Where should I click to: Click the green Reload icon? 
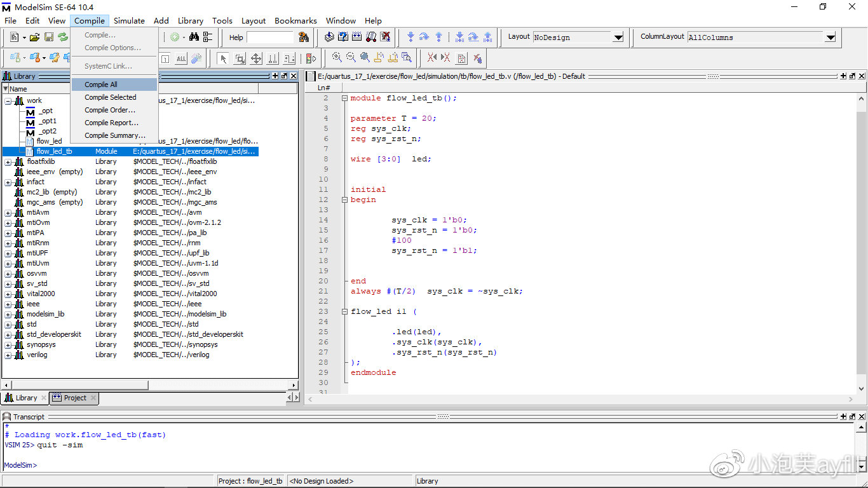click(63, 37)
